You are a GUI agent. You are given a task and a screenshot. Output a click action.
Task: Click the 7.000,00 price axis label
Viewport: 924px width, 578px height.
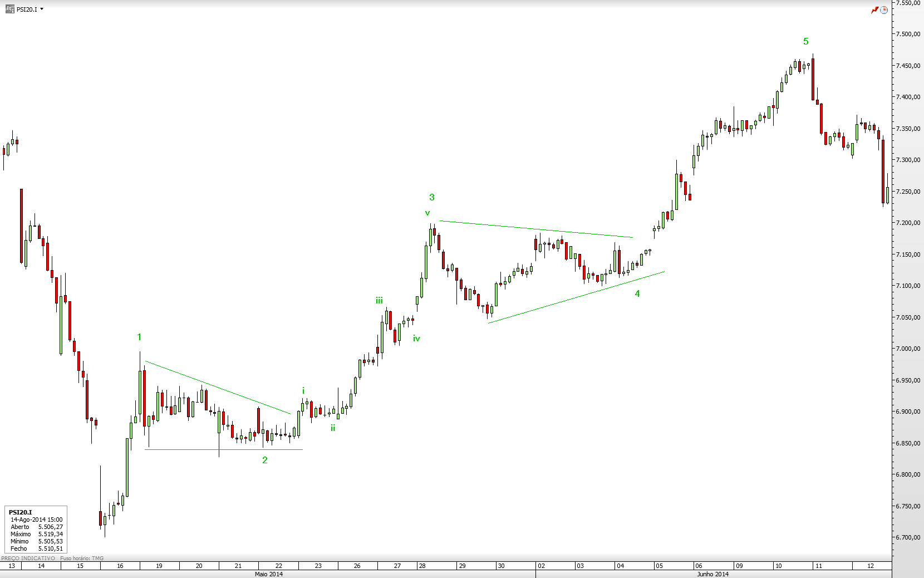908,349
